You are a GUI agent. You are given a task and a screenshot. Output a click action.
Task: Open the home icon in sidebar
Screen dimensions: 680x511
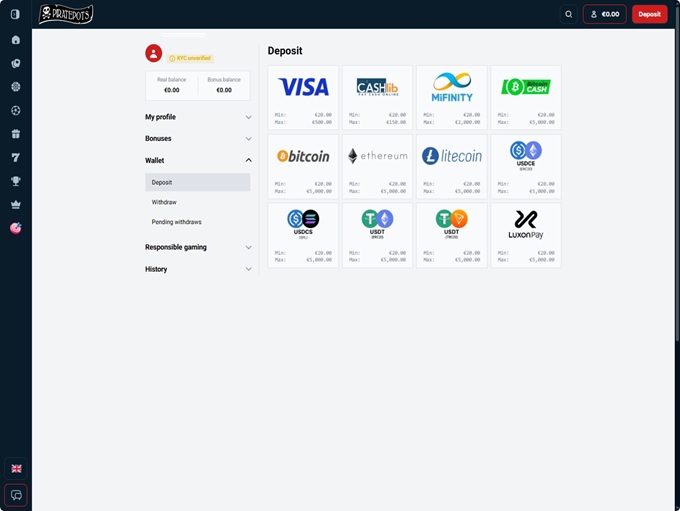(16, 40)
